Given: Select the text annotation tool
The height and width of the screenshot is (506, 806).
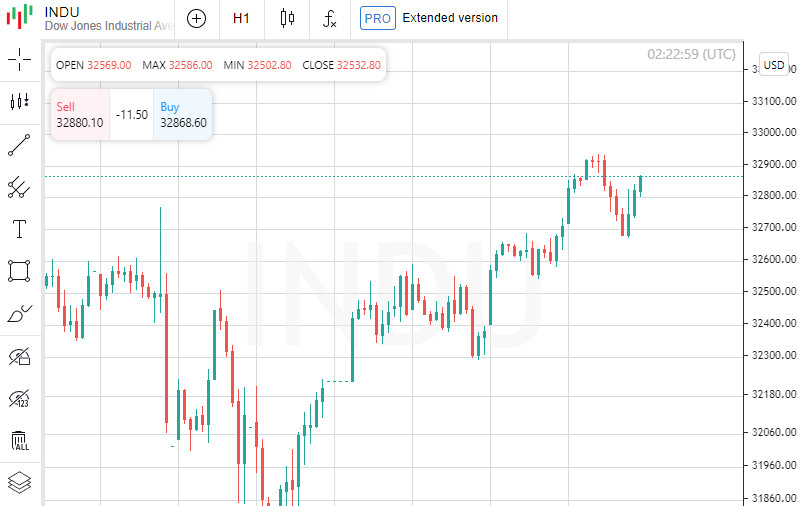Looking at the screenshot, I should 19,229.
